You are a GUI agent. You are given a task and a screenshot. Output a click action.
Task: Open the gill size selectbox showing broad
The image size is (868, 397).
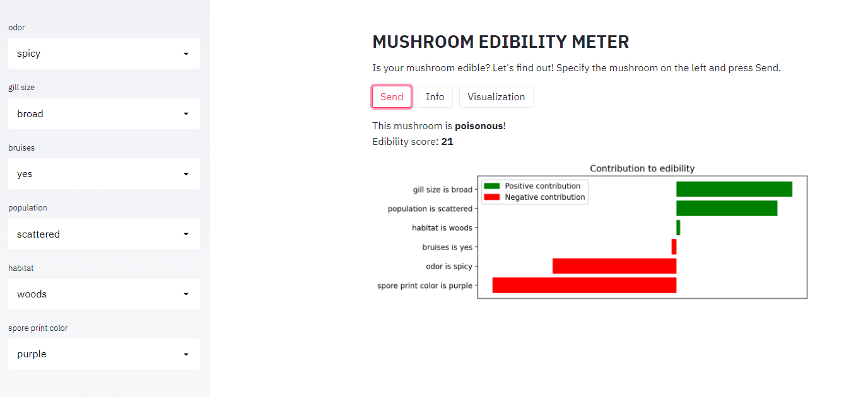[x=104, y=114]
